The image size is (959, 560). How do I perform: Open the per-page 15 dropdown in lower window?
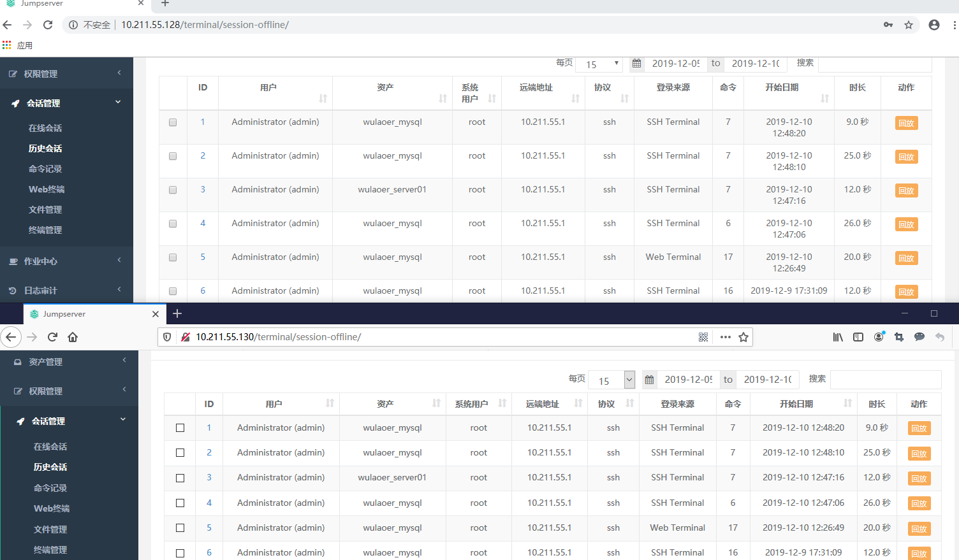point(611,380)
